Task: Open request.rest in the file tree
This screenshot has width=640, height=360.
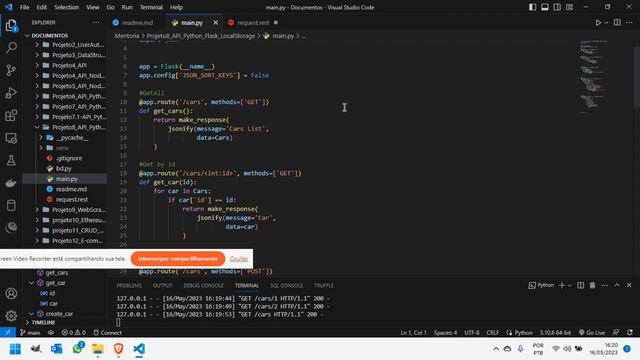Action: (71, 199)
